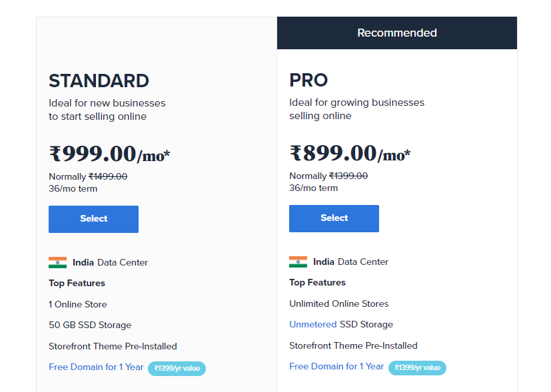Image resolution: width=551 pixels, height=392 pixels.
Task: Click the India flag icon under Pro plan
Action: 298,262
